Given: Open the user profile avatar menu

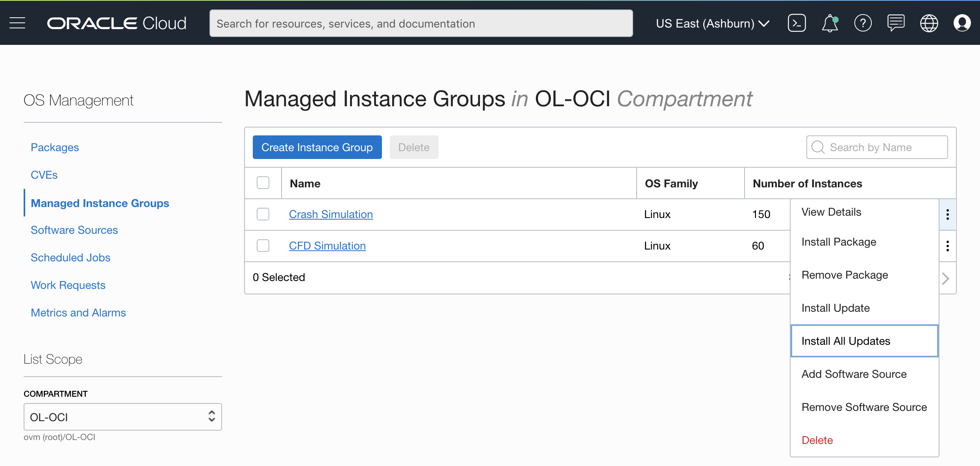Looking at the screenshot, I should coord(962,23).
